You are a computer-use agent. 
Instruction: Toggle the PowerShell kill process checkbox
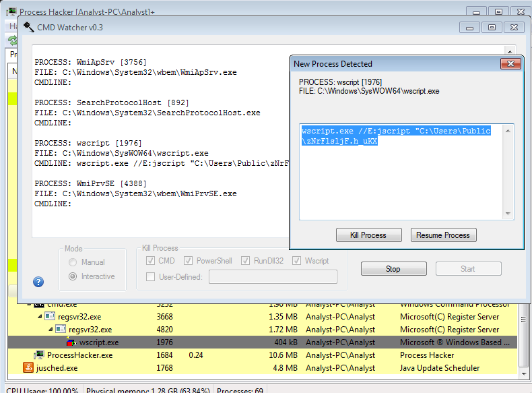coord(189,261)
